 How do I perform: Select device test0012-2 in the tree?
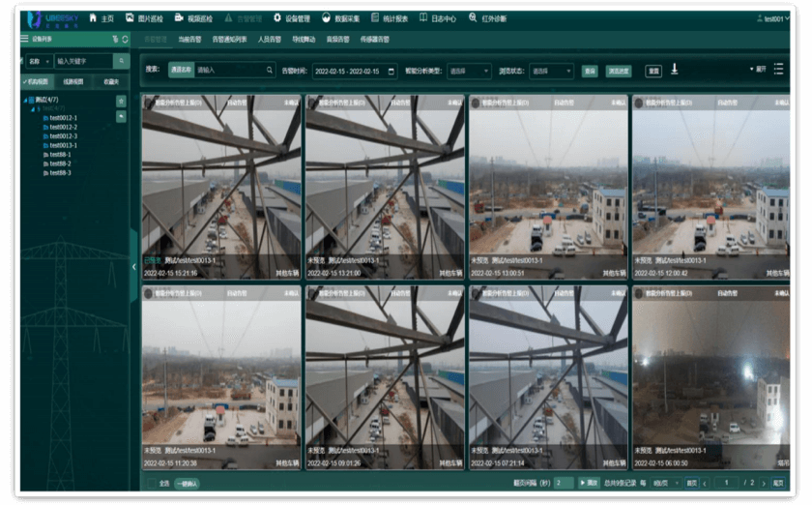pyautogui.click(x=61, y=127)
